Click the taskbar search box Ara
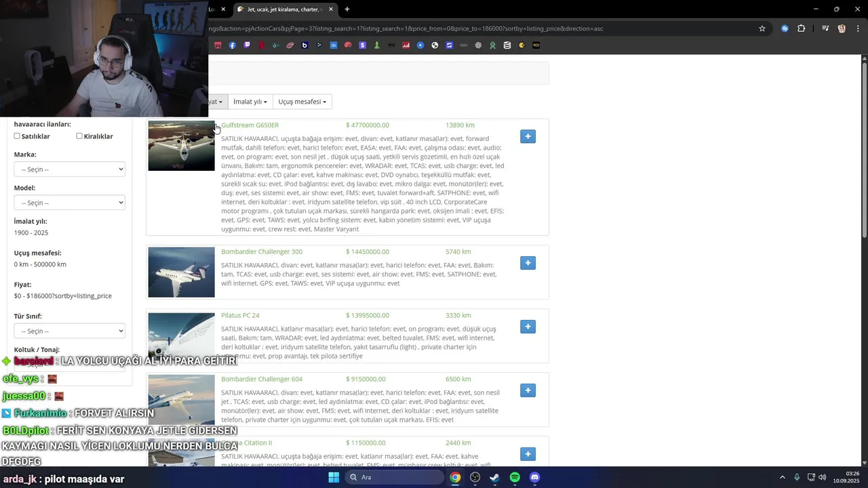Screen dimensions: 868x488 click(x=395, y=477)
